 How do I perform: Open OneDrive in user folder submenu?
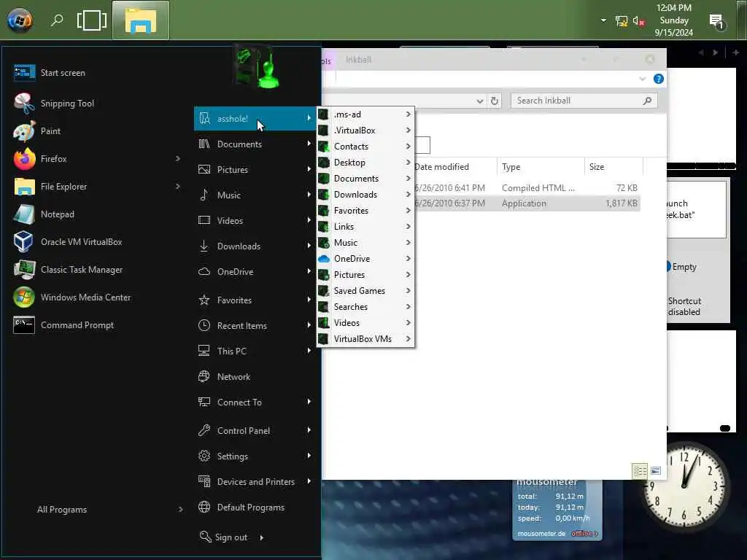click(x=365, y=259)
